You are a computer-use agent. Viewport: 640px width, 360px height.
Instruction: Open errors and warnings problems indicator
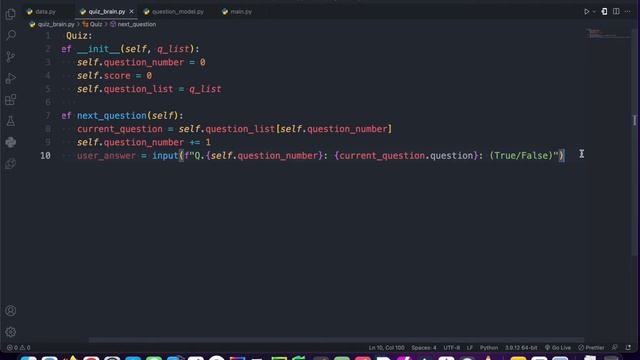pos(18,348)
